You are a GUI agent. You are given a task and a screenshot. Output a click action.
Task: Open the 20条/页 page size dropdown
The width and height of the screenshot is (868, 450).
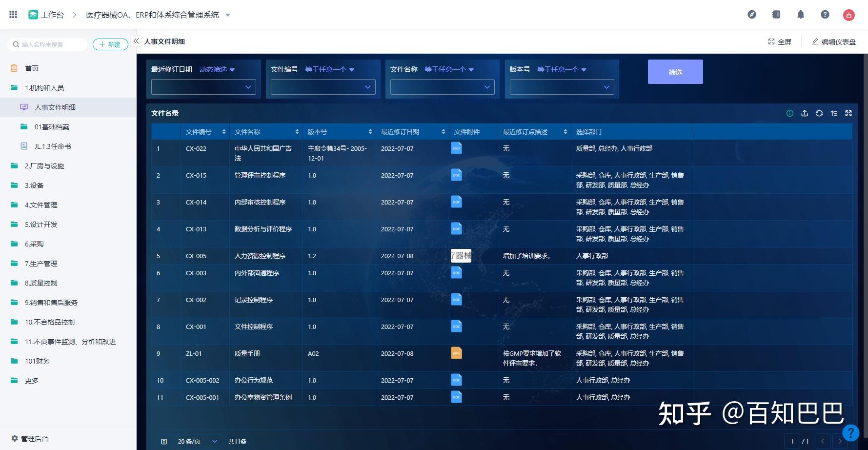(197, 441)
